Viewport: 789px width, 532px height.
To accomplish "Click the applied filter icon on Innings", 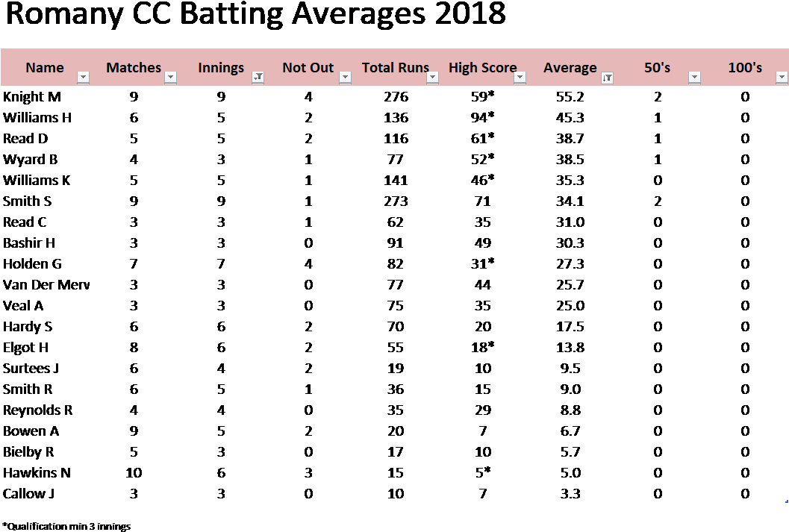I will click(x=258, y=77).
